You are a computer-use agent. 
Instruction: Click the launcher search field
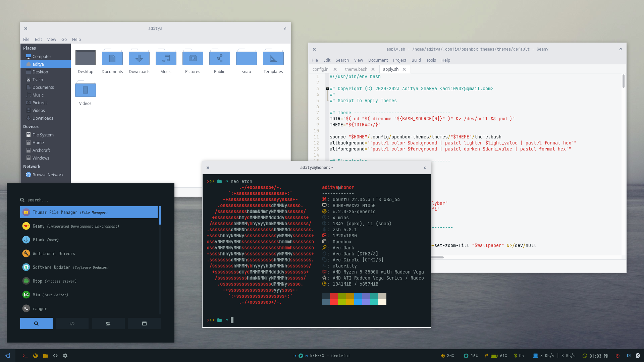click(x=87, y=200)
